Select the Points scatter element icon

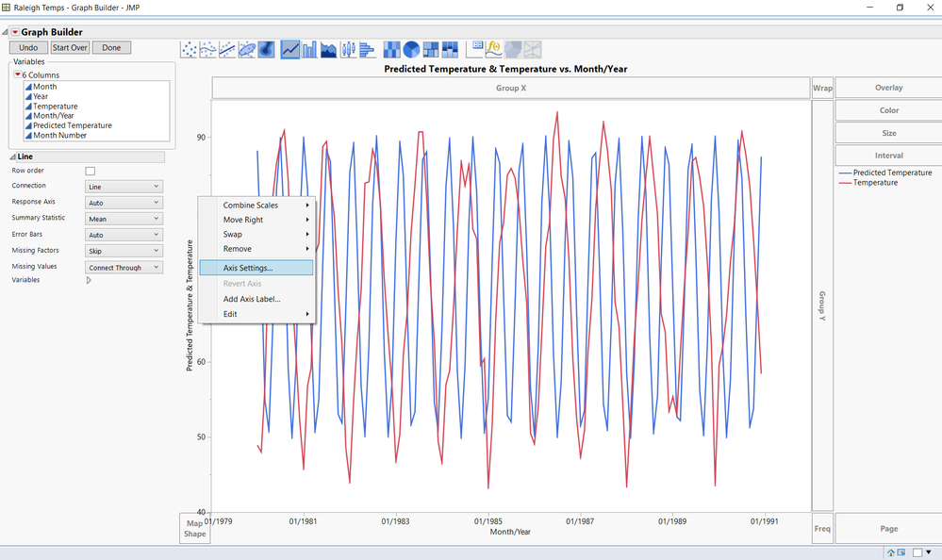(189, 49)
